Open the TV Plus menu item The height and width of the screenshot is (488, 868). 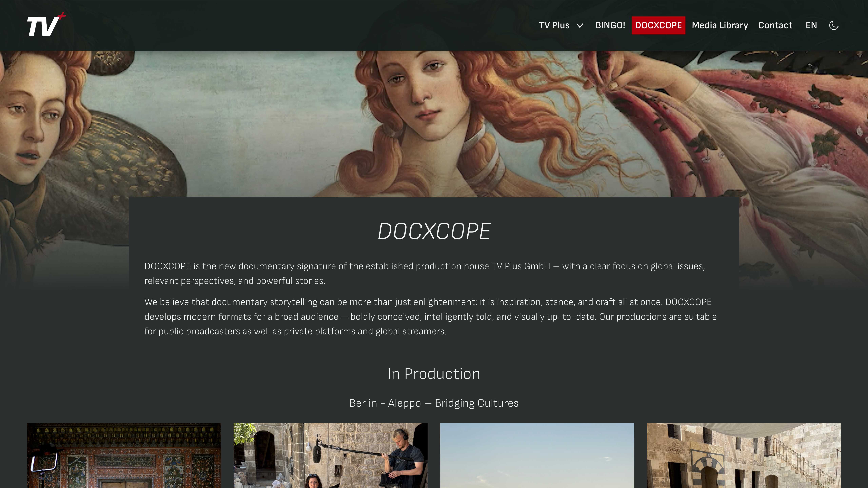554,25
